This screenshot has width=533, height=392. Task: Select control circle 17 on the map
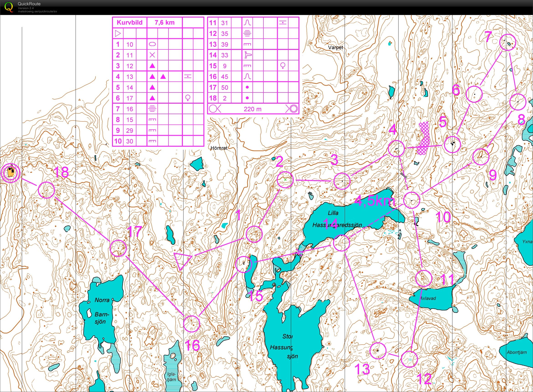[x=118, y=248]
